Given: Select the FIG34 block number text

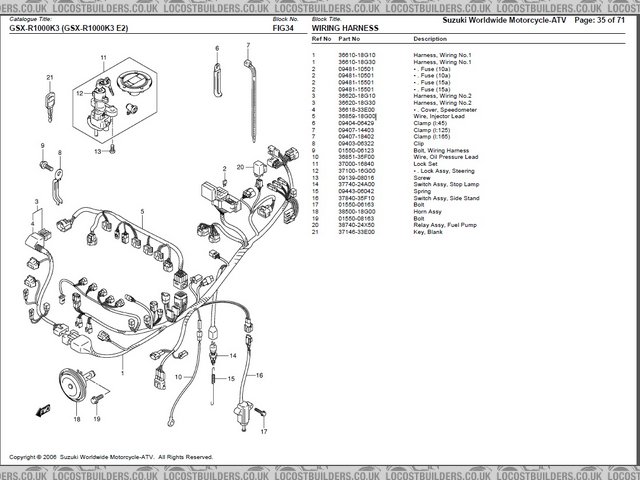Looking at the screenshot, I should click(283, 29).
